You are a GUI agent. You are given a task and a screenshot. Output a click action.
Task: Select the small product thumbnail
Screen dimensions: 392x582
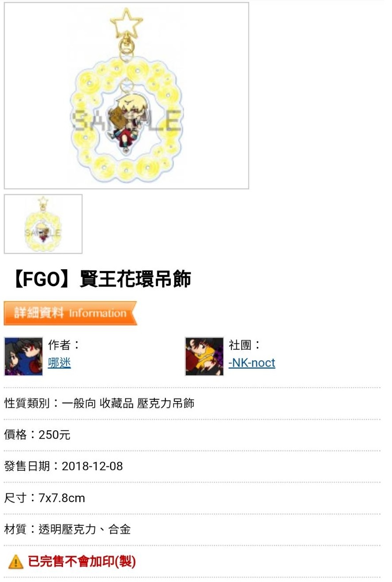pos(43,224)
